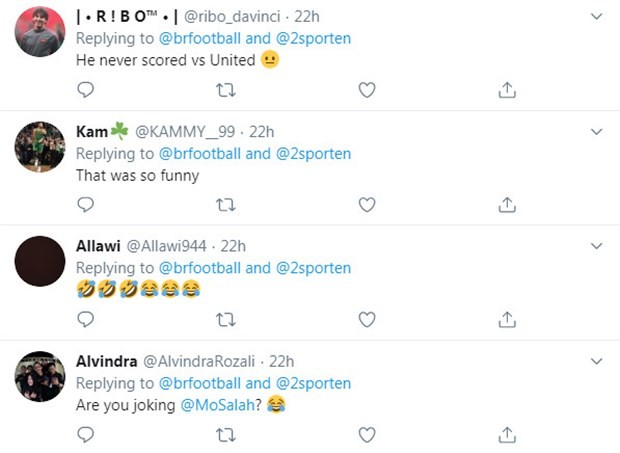Reply to Kam's 'That was so funny' tweet

tap(86, 205)
